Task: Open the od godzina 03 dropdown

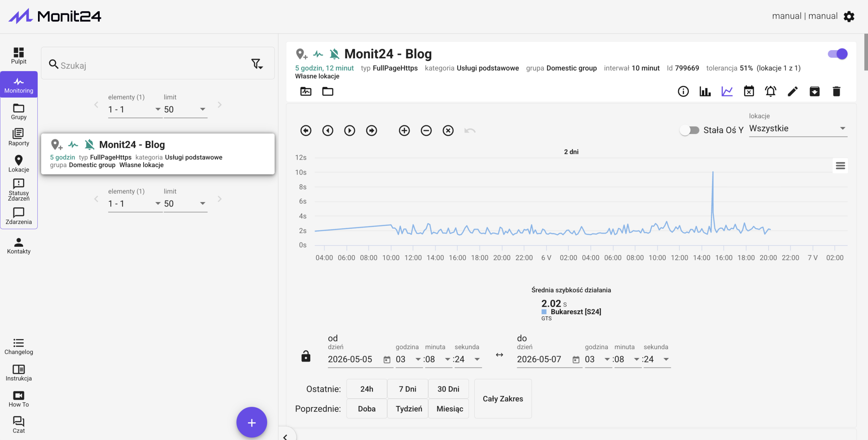Action: [x=408, y=359]
